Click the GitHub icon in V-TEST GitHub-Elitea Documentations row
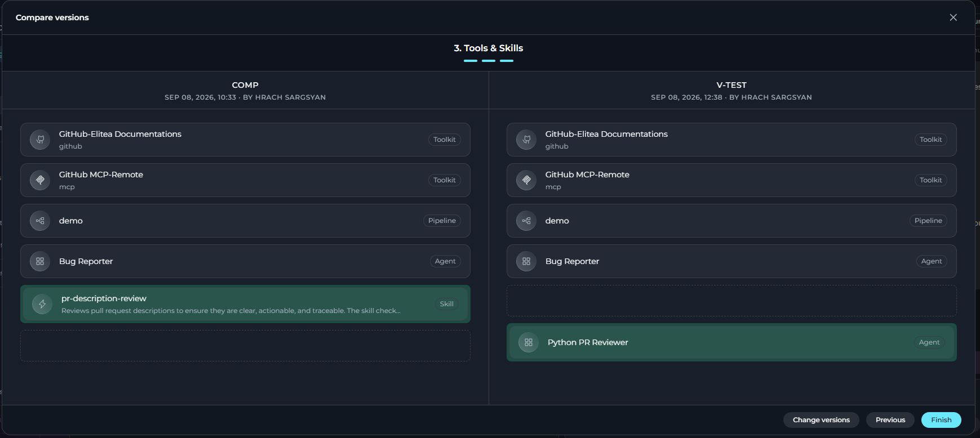 pos(526,140)
